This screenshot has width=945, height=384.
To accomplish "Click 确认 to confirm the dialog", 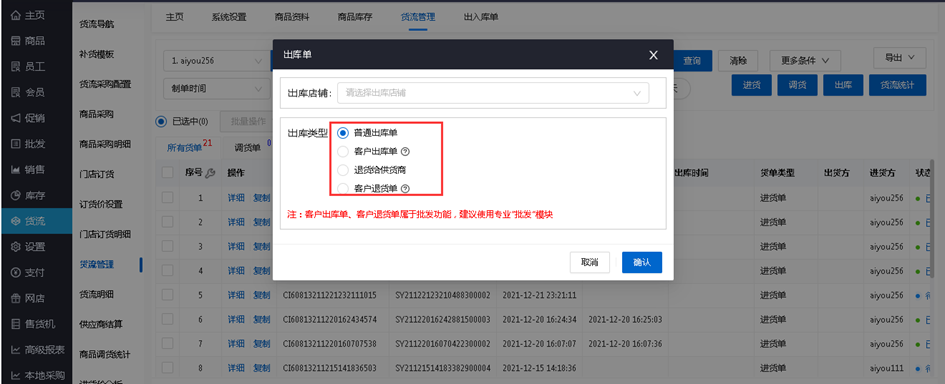I will tap(642, 263).
